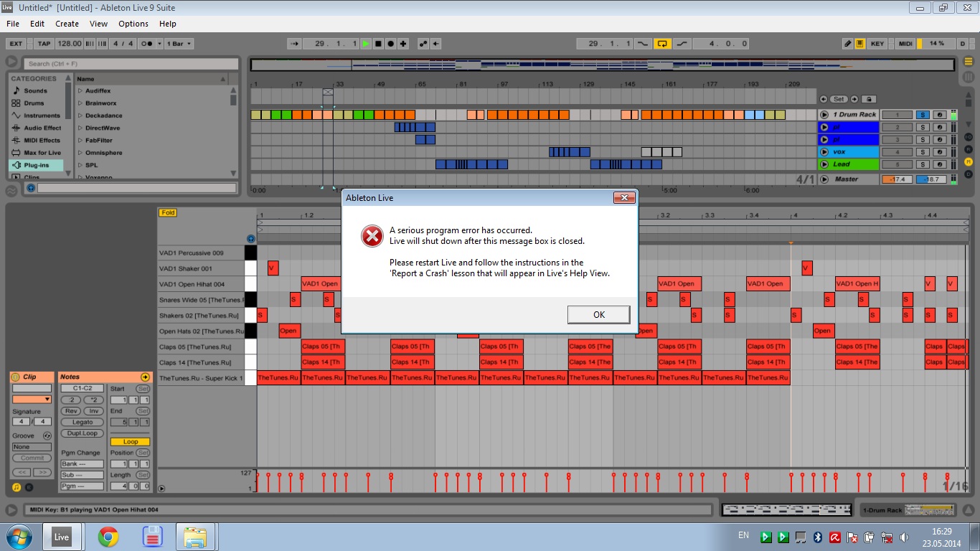Click the Lock Envelopes icon
Screen dimensions: 980x551
tap(868, 99)
